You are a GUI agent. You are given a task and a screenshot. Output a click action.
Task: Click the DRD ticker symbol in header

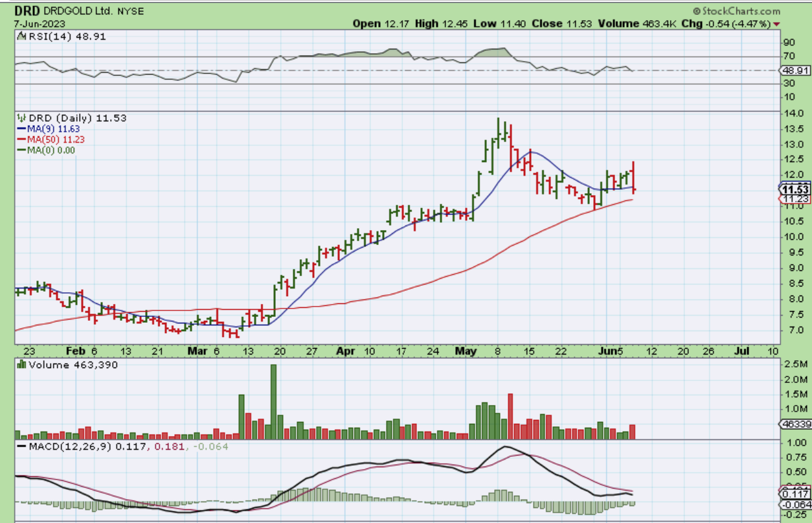(x=27, y=11)
